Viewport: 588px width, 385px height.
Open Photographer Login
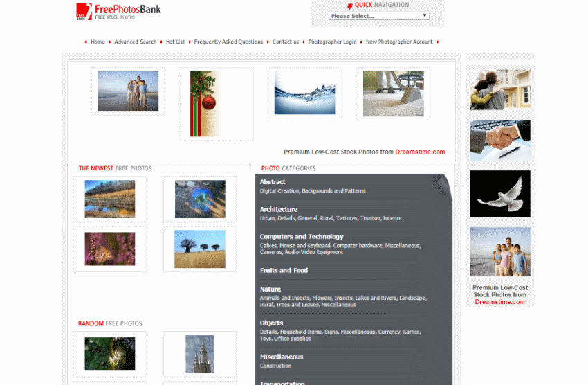tap(332, 42)
